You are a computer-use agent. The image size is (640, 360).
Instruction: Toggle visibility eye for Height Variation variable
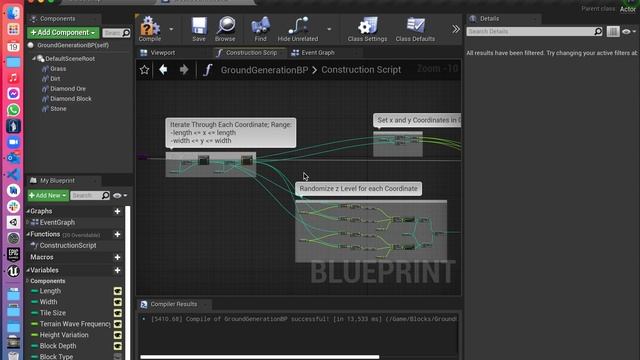pyautogui.click(x=118, y=335)
